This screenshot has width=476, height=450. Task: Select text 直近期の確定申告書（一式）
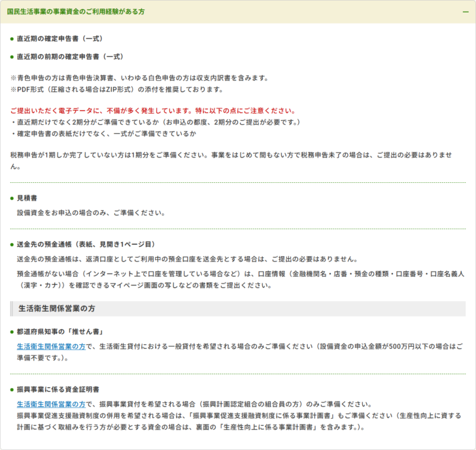(59, 39)
